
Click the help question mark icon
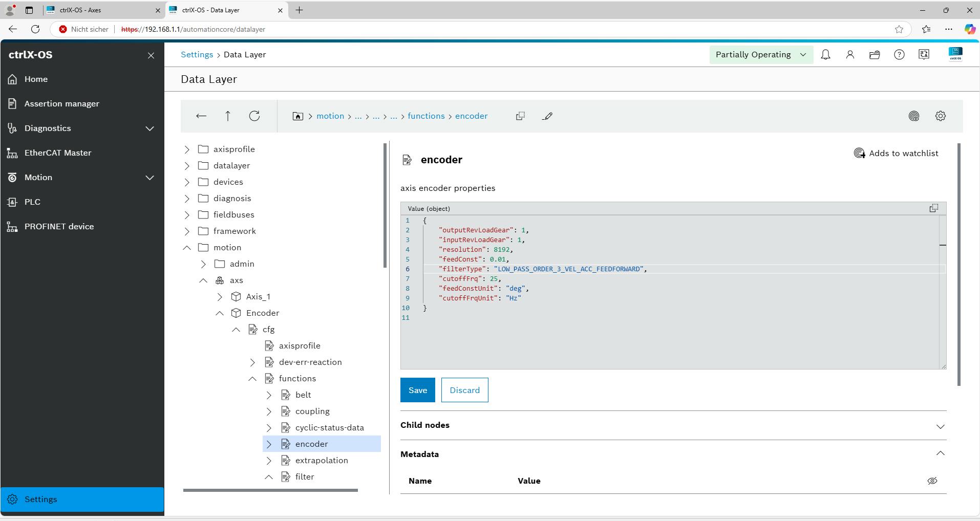(x=899, y=55)
